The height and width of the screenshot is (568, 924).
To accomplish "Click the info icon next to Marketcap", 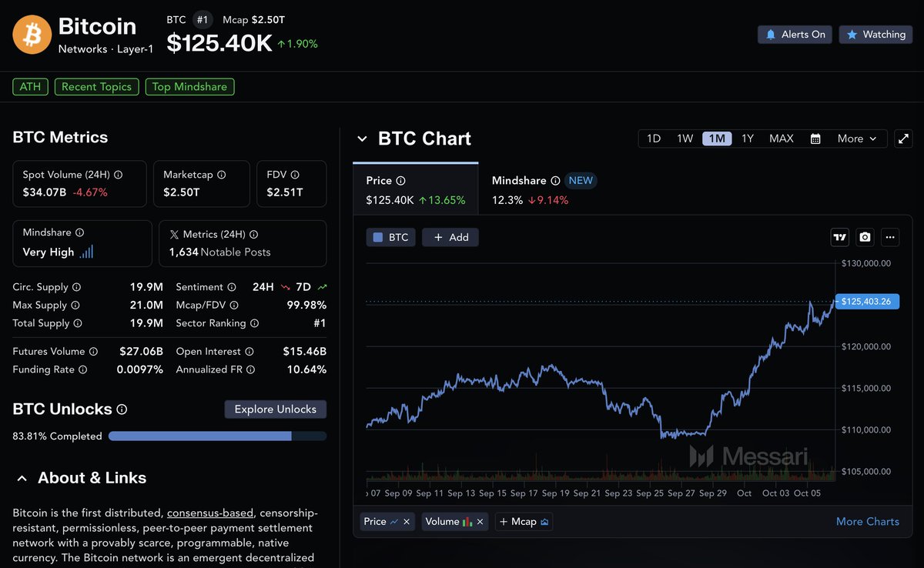I will [x=222, y=175].
